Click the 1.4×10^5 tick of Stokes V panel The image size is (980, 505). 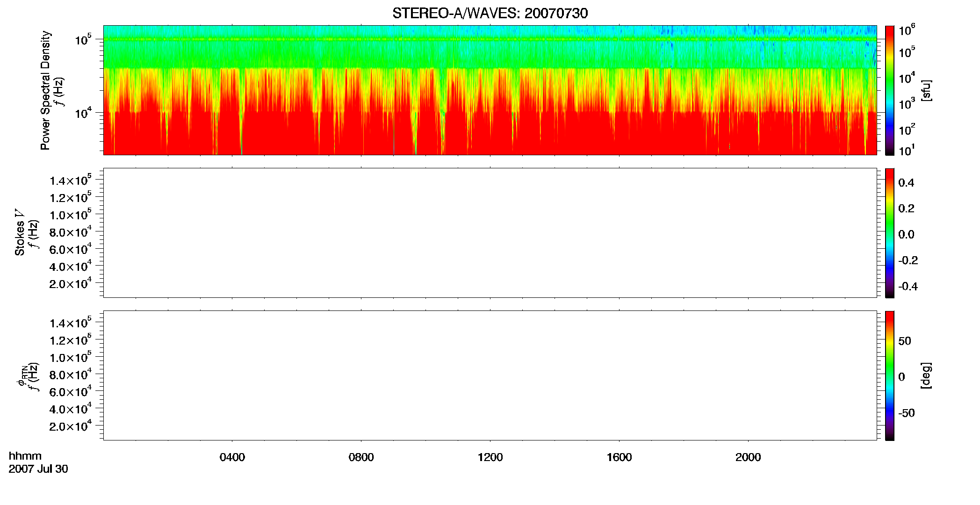[71, 180]
